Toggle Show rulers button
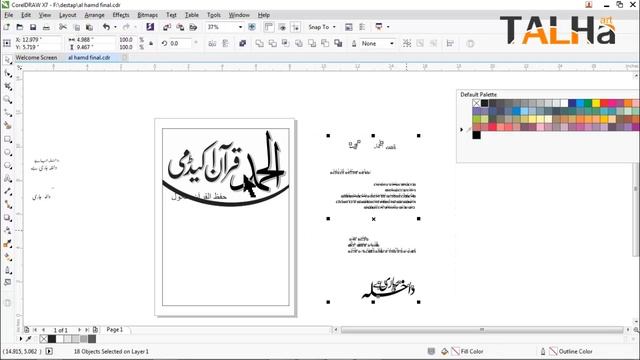Image resolution: width=640 pixels, height=360 pixels. pos(269,27)
